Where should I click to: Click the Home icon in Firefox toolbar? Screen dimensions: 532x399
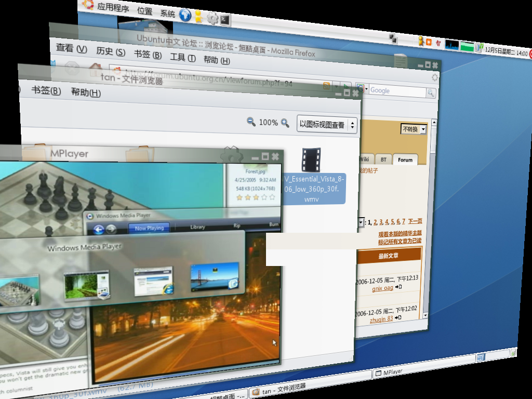point(96,70)
